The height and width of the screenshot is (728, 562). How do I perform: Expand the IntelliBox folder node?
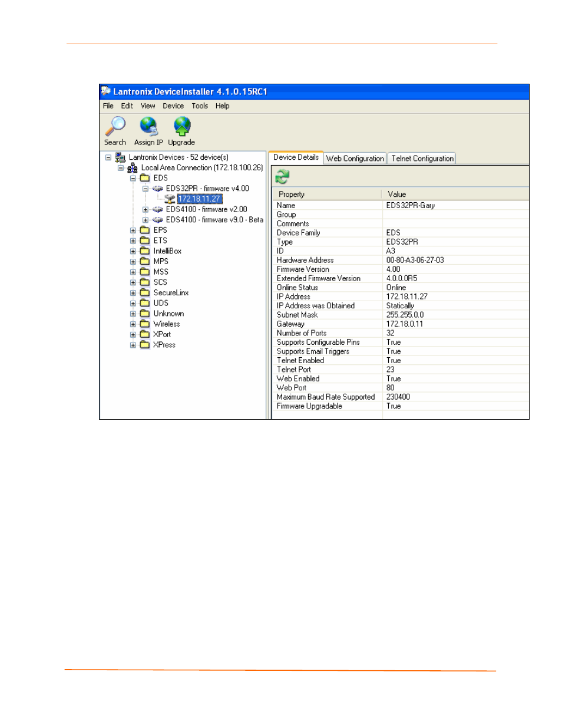(x=133, y=251)
